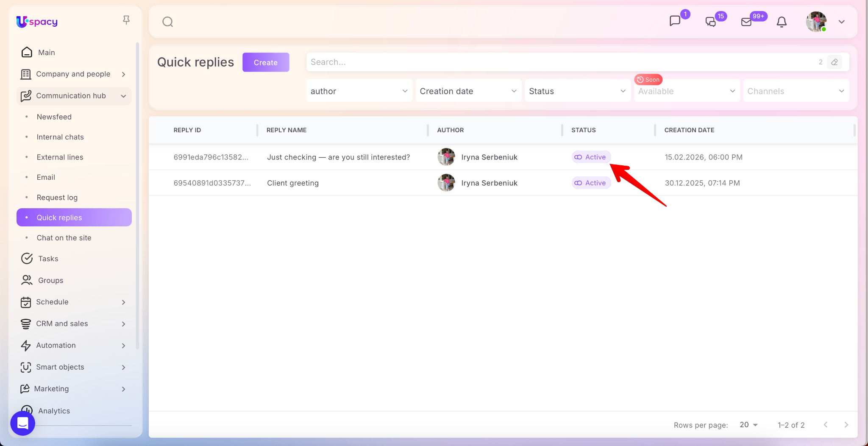Toggle Active status for Just checking reply

pos(591,157)
